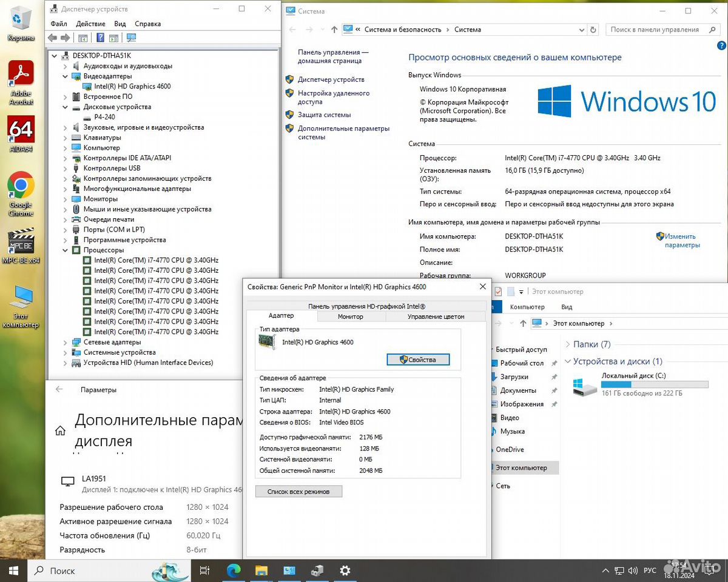
Task: Switch to Управление цветом tab
Action: pos(436,316)
